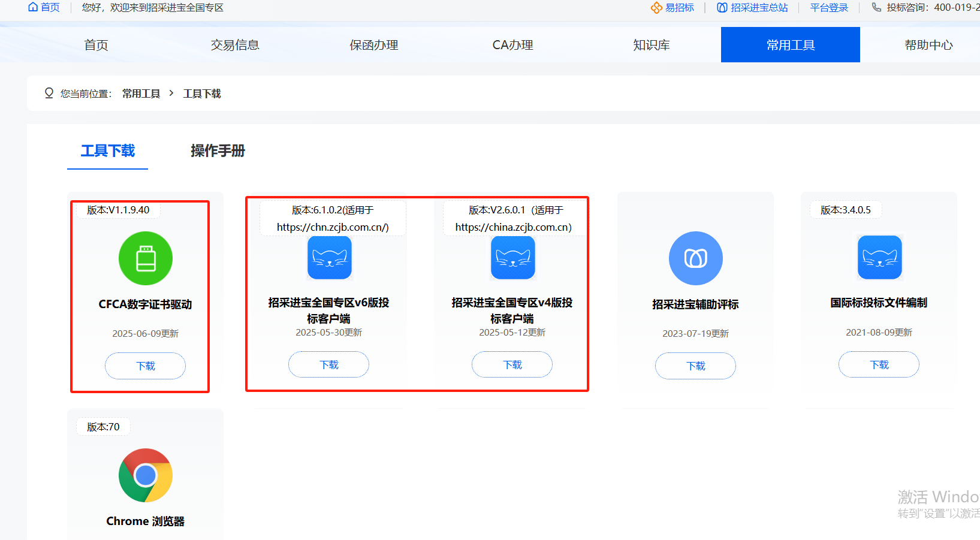Image resolution: width=980 pixels, height=540 pixels.
Task: Click version label 版本:V1.1.9.40
Action: [x=118, y=210]
